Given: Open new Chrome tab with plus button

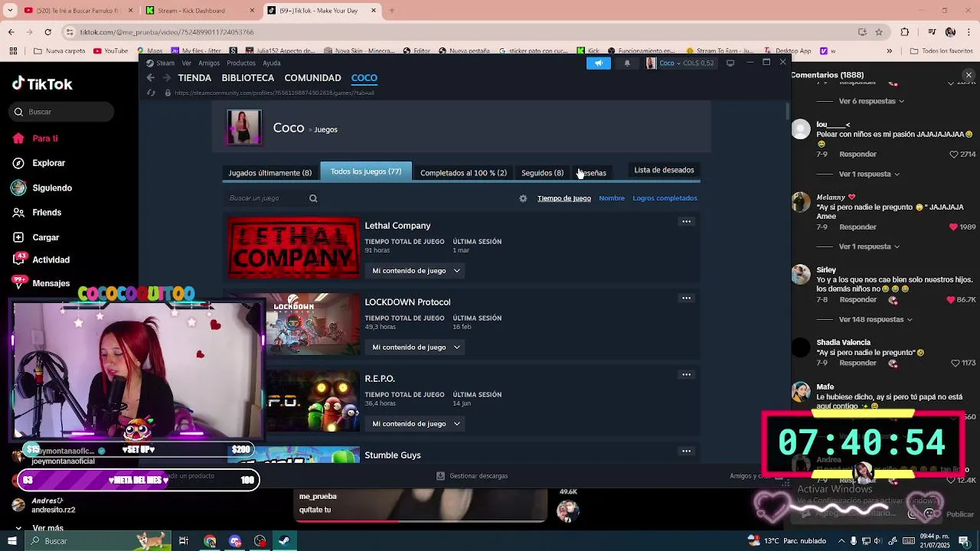Looking at the screenshot, I should tap(392, 11).
